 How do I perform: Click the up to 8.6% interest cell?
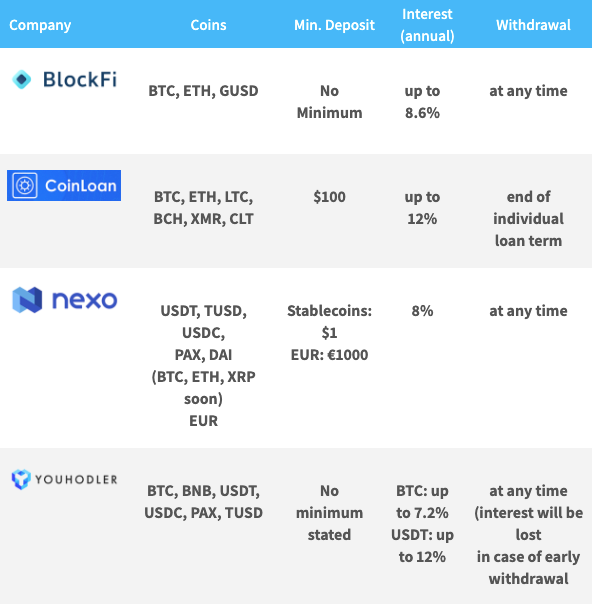422,102
